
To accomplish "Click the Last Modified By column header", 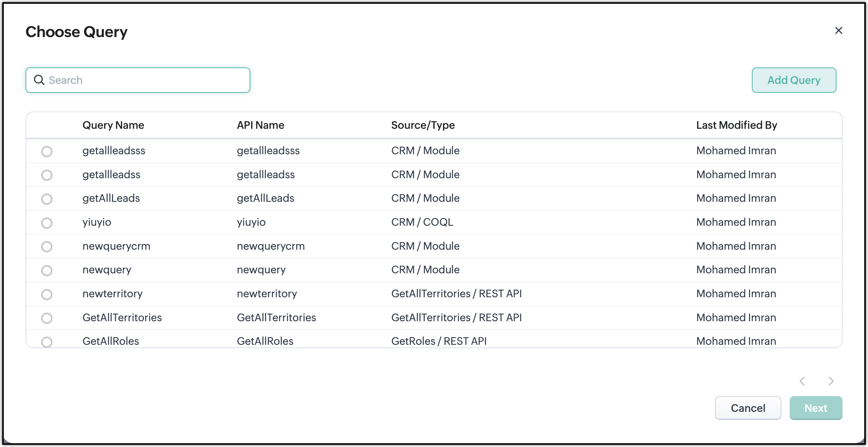I will coord(736,125).
